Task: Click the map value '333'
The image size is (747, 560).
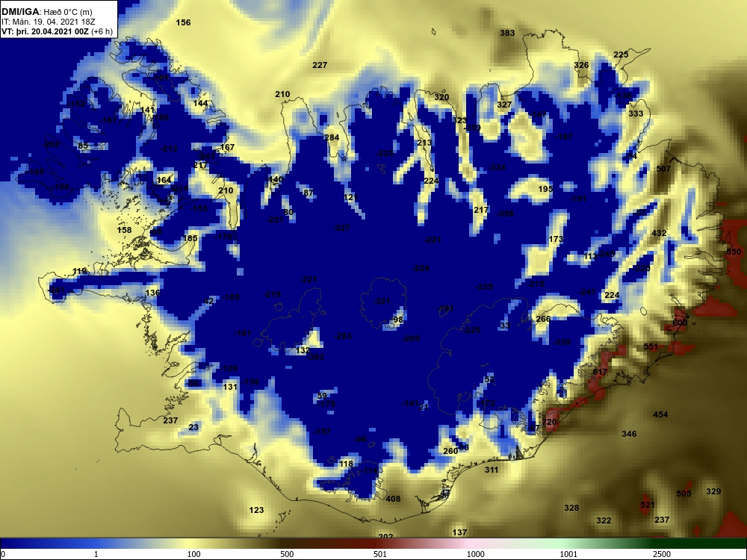Action: [x=636, y=113]
